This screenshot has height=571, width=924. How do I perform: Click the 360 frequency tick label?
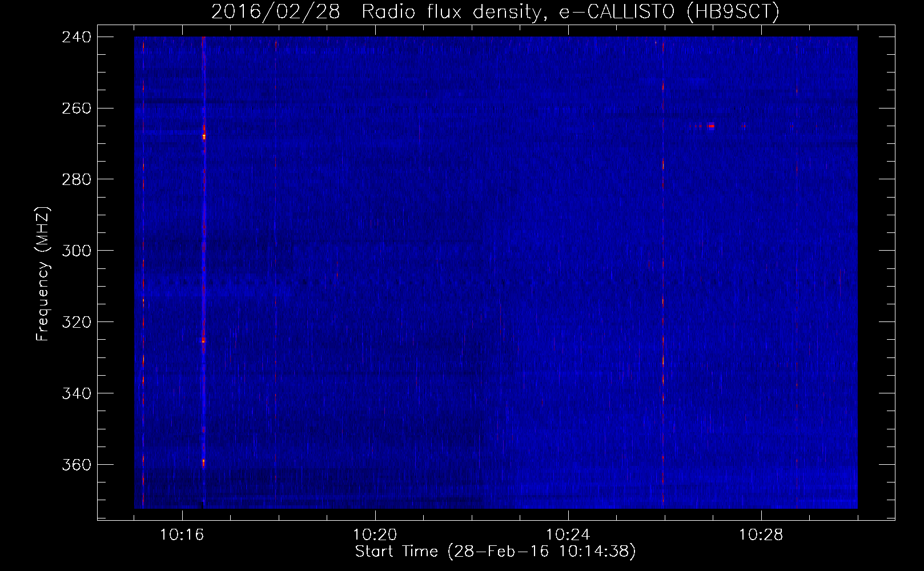pyautogui.click(x=76, y=465)
